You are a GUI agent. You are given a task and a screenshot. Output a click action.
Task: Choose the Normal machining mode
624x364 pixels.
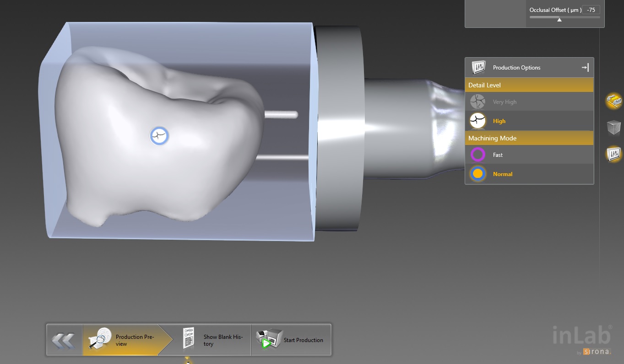click(x=502, y=174)
